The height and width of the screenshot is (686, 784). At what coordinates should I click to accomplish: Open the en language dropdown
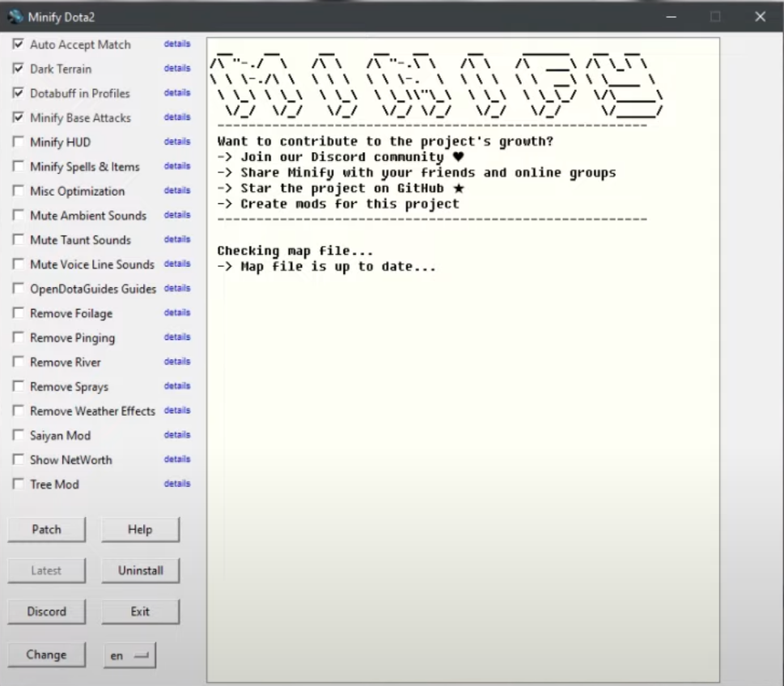point(130,655)
